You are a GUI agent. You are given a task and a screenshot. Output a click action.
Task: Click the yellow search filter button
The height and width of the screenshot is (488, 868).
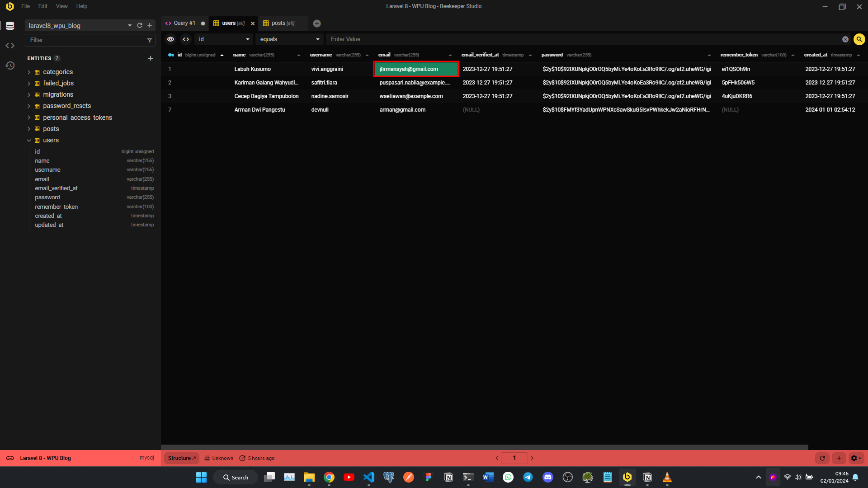click(x=859, y=39)
